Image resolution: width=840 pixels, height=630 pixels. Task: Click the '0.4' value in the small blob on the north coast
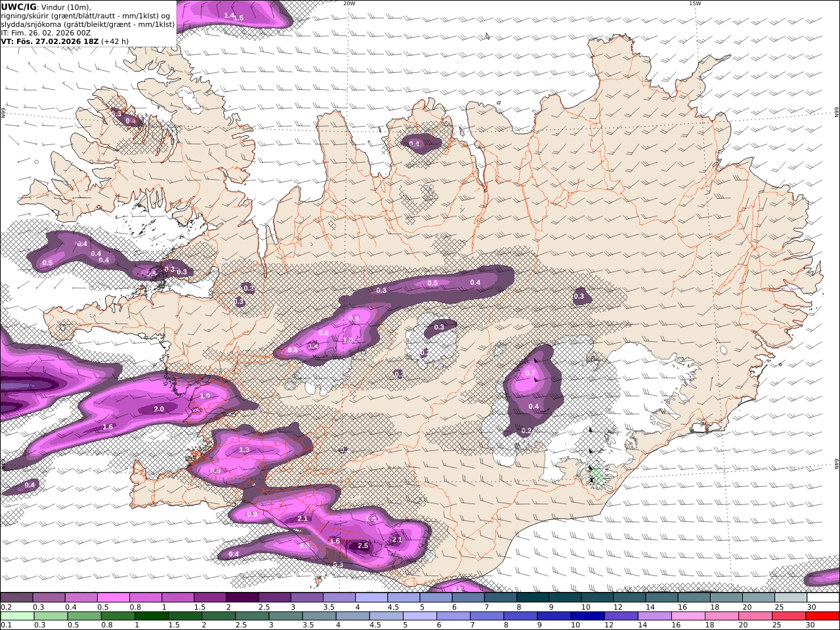[414, 144]
